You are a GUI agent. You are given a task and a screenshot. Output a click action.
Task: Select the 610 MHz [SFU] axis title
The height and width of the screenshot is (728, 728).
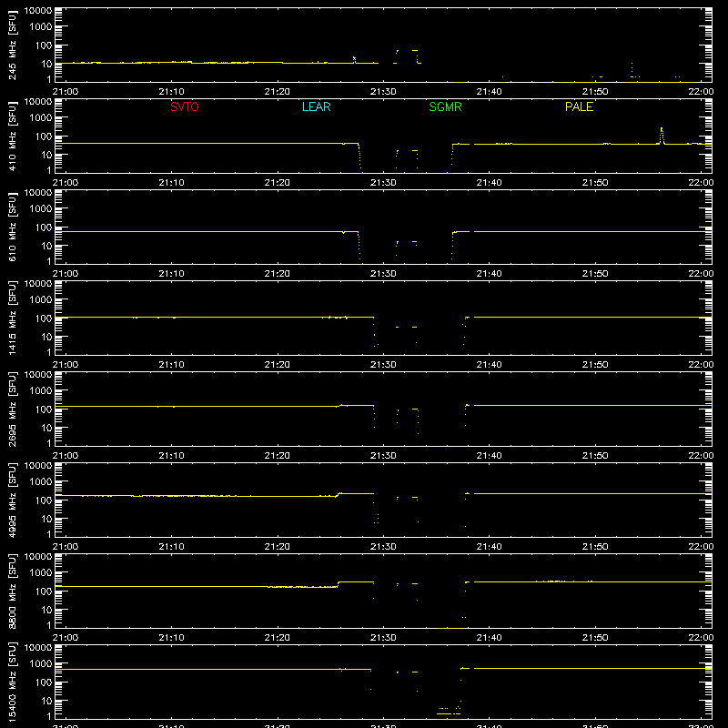coord(13,227)
